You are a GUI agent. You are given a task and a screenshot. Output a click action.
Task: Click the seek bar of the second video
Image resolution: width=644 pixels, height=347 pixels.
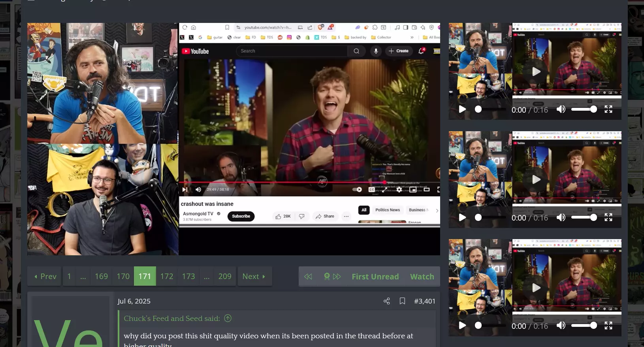pyautogui.click(x=490, y=218)
